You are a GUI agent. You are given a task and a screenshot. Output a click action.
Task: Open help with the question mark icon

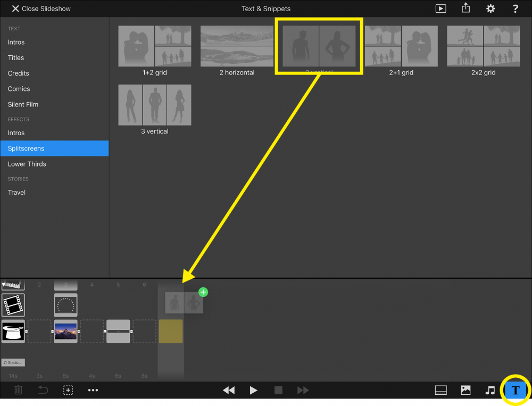(515, 9)
